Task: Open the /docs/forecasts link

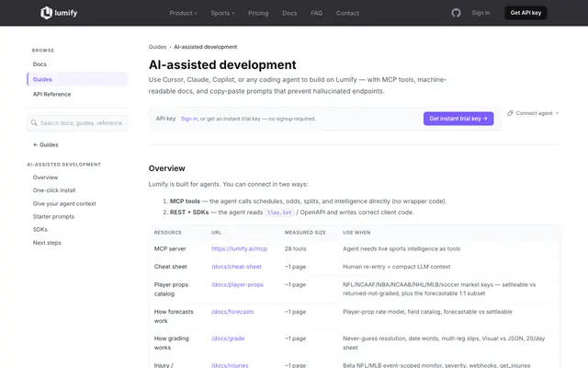Action: point(232,312)
